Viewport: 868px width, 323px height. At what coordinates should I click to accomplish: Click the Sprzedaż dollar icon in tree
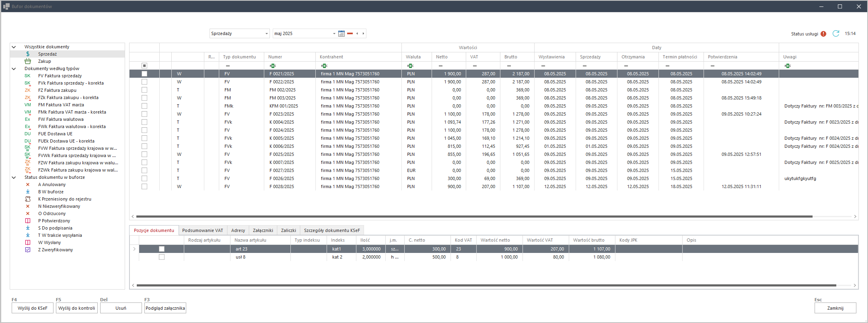click(28, 54)
